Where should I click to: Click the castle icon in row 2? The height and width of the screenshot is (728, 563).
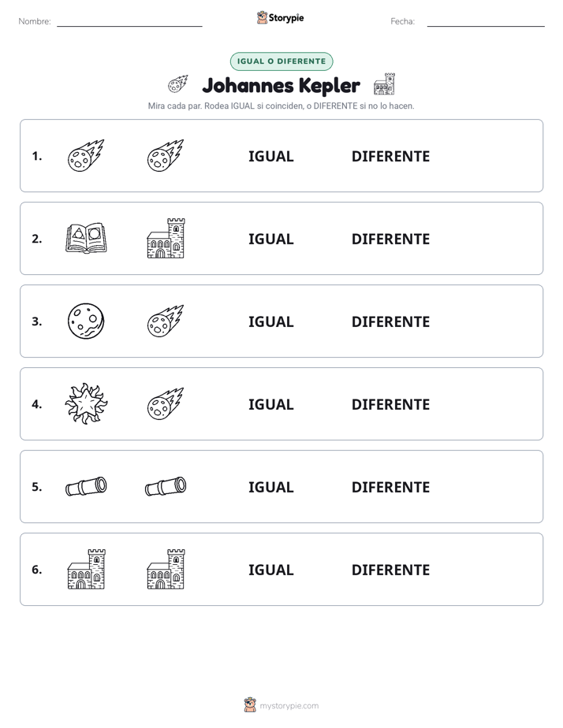click(166, 238)
